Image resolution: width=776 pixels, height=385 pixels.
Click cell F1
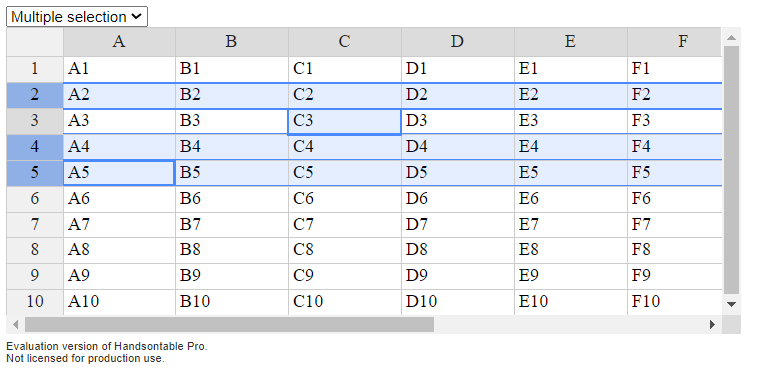pyautogui.click(x=675, y=69)
